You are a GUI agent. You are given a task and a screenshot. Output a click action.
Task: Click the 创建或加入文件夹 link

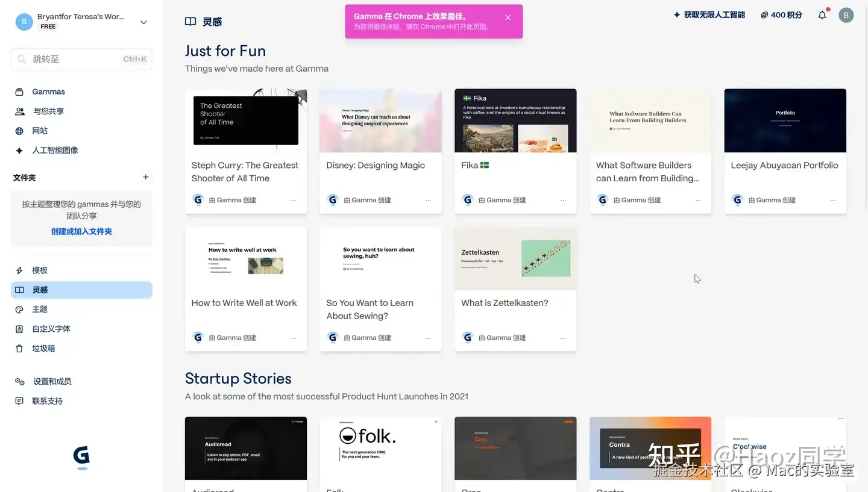[x=81, y=231]
